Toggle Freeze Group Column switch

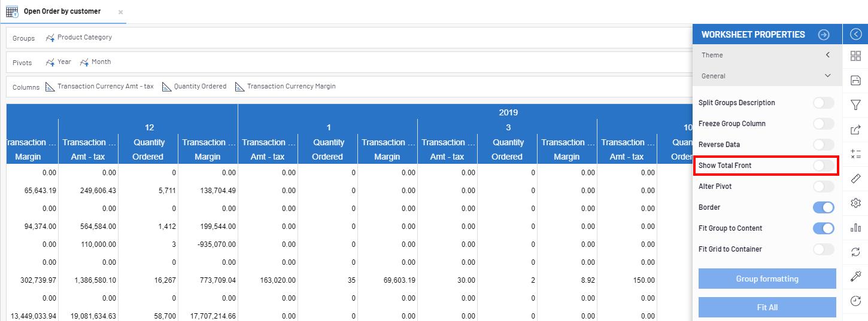[823, 124]
